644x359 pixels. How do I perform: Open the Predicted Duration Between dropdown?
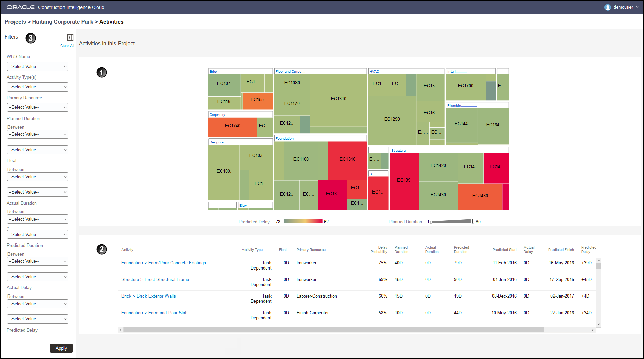[37, 261]
